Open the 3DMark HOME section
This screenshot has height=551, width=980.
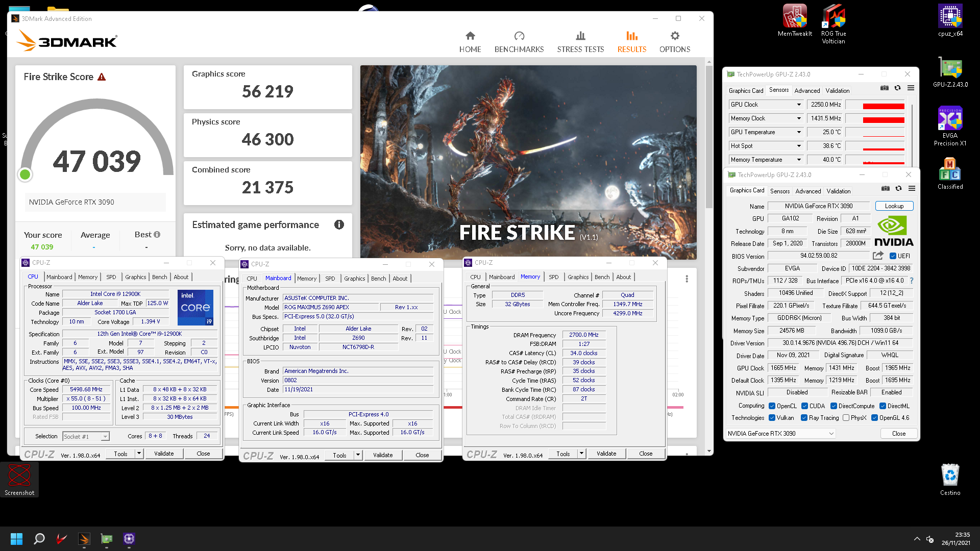coord(470,42)
